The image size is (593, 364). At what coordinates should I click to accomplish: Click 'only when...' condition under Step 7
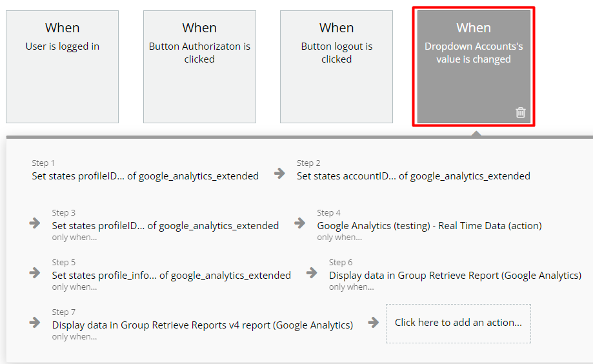click(74, 336)
